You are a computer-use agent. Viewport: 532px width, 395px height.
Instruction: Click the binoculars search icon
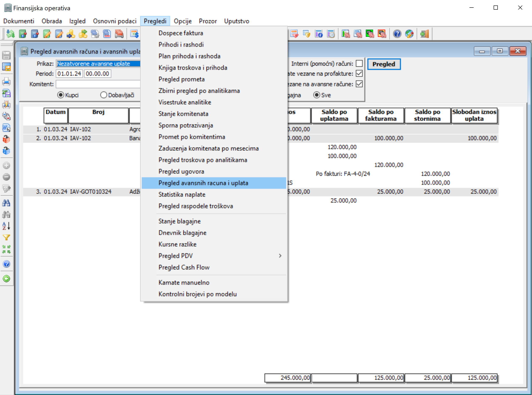pyautogui.click(x=7, y=203)
